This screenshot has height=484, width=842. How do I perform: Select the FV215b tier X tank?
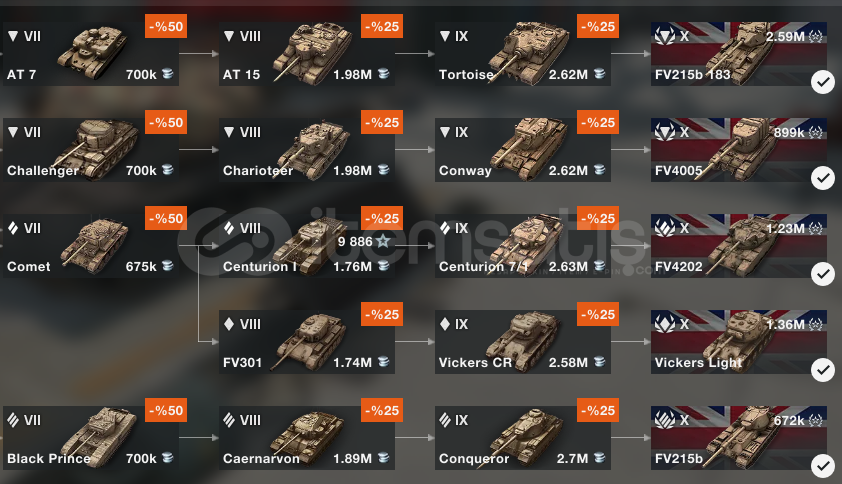738,438
